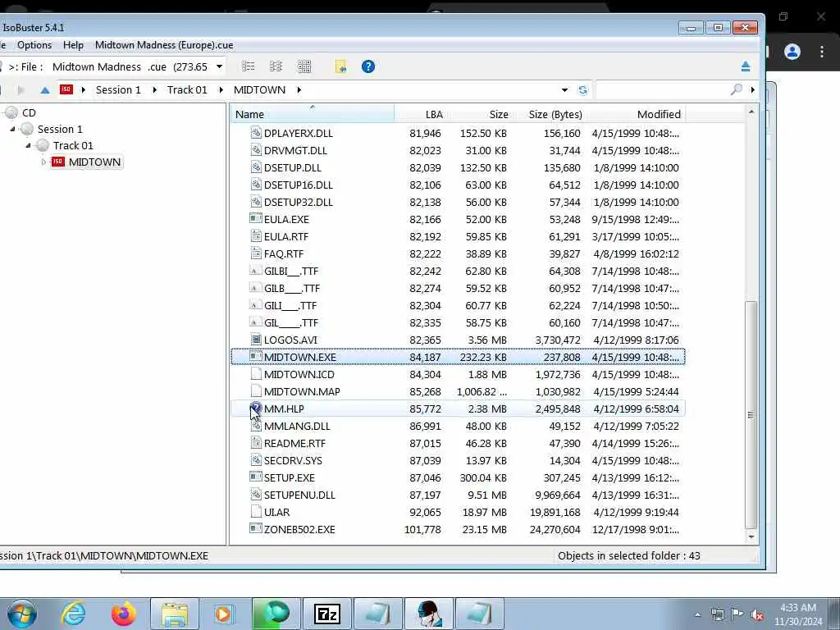
Task: Click the blue eject icon
Action: pos(746,66)
